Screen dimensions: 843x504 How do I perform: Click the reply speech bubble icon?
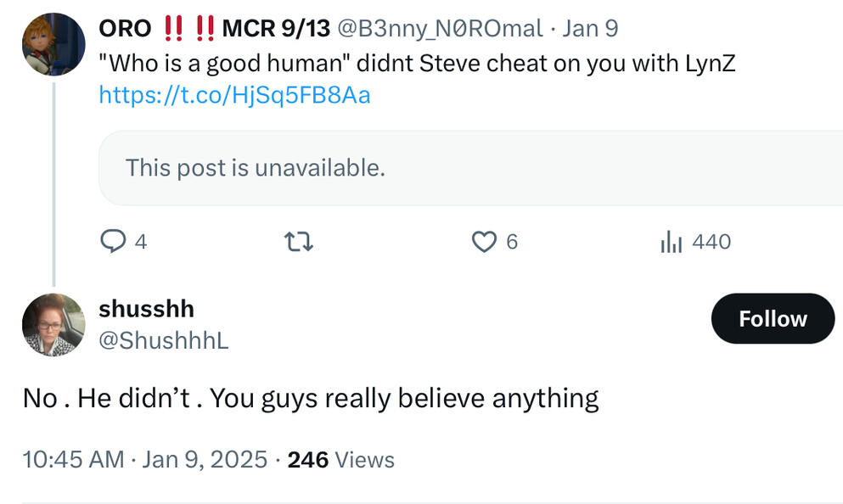click(x=113, y=242)
